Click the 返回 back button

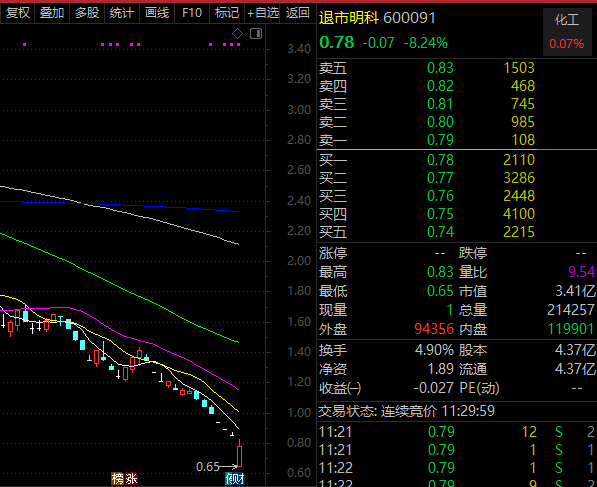click(x=298, y=13)
